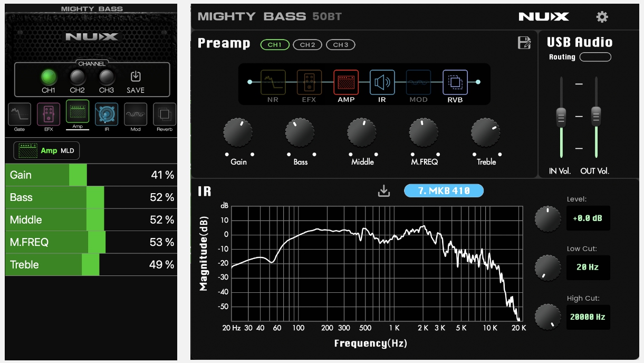Open the Gate effect block
This screenshot has height=363, width=644.
tap(20, 114)
